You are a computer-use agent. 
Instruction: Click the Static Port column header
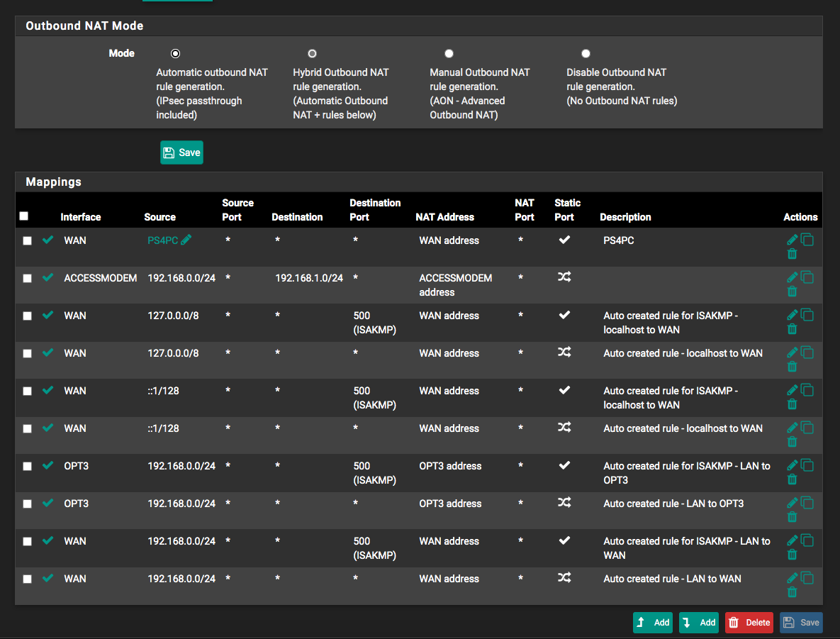point(567,210)
